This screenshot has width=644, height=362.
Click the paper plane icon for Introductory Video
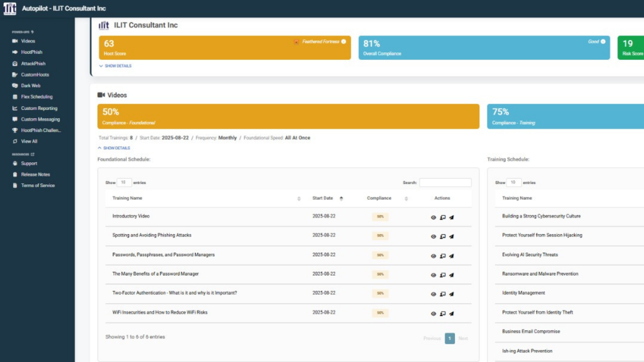(x=451, y=217)
